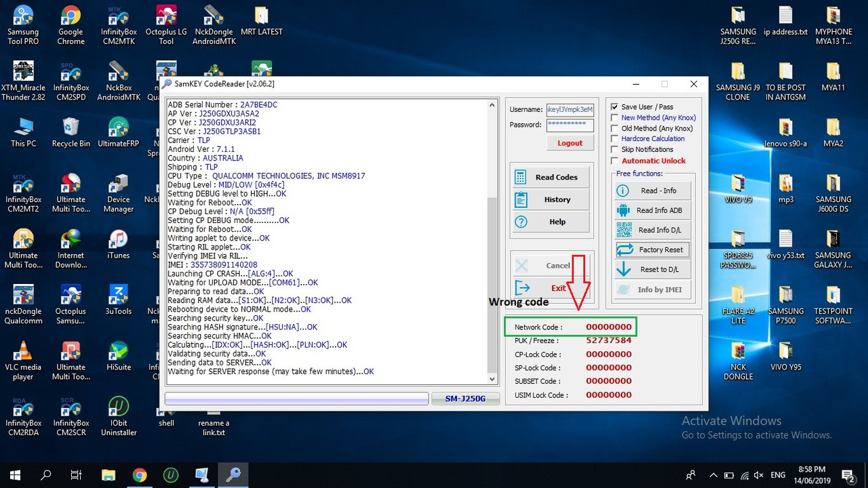Click the Password input field
The height and width of the screenshot is (488, 868).
pyautogui.click(x=570, y=125)
